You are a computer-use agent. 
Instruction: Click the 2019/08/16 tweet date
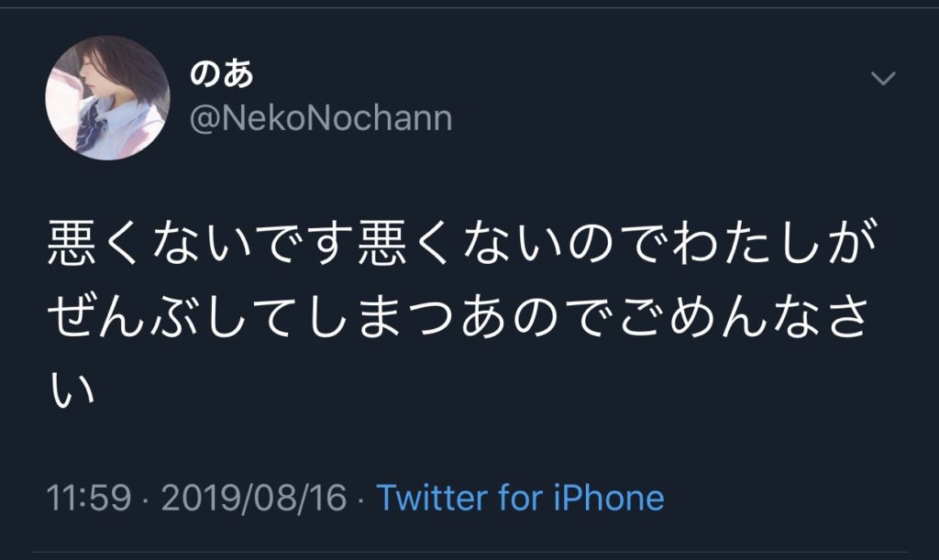pos(254,497)
